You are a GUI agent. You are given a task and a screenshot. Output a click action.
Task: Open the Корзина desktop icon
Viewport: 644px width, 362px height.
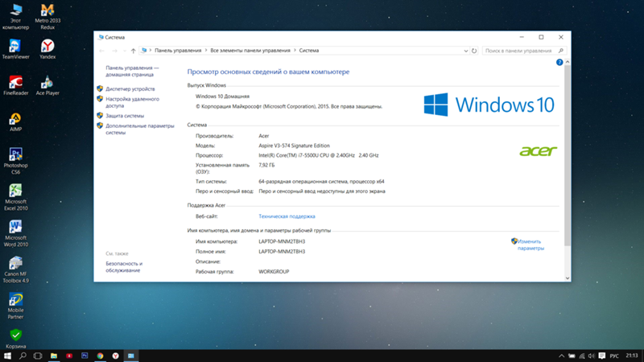(15, 339)
